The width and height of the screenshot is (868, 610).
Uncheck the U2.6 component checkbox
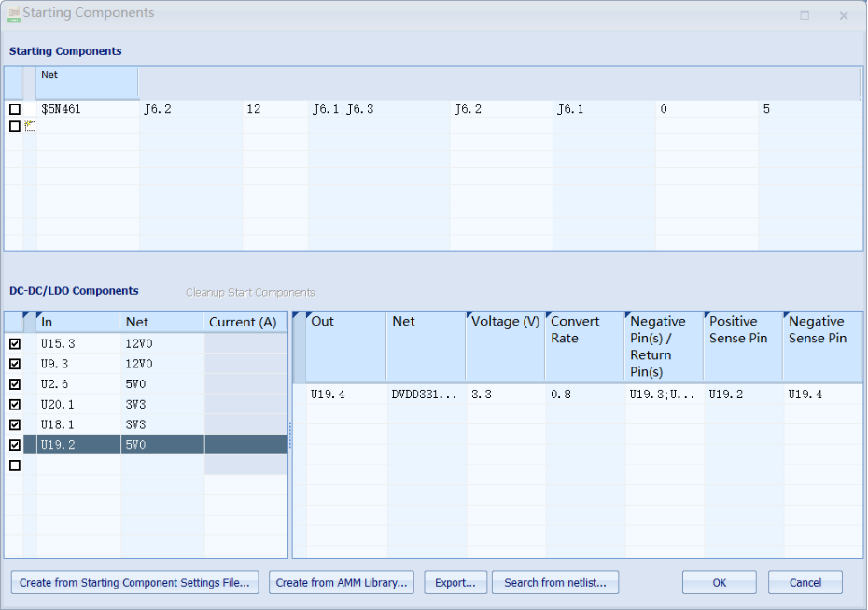pyautogui.click(x=15, y=383)
